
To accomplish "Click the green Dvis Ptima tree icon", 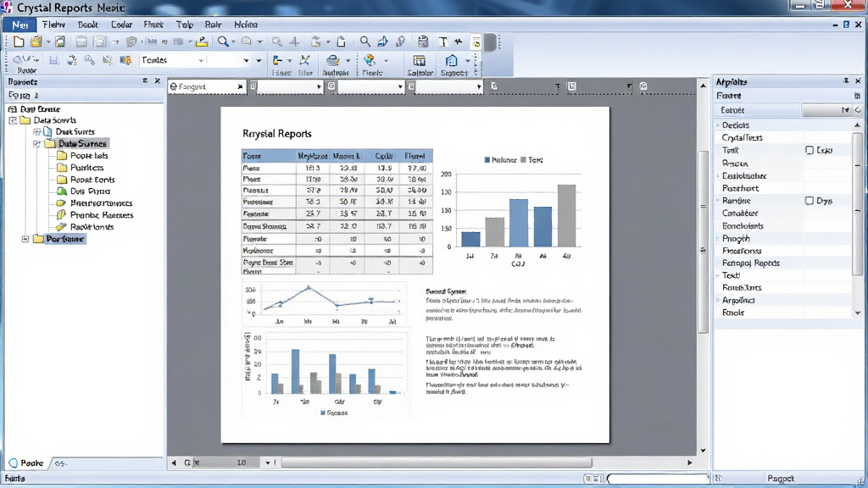I will (62, 191).
